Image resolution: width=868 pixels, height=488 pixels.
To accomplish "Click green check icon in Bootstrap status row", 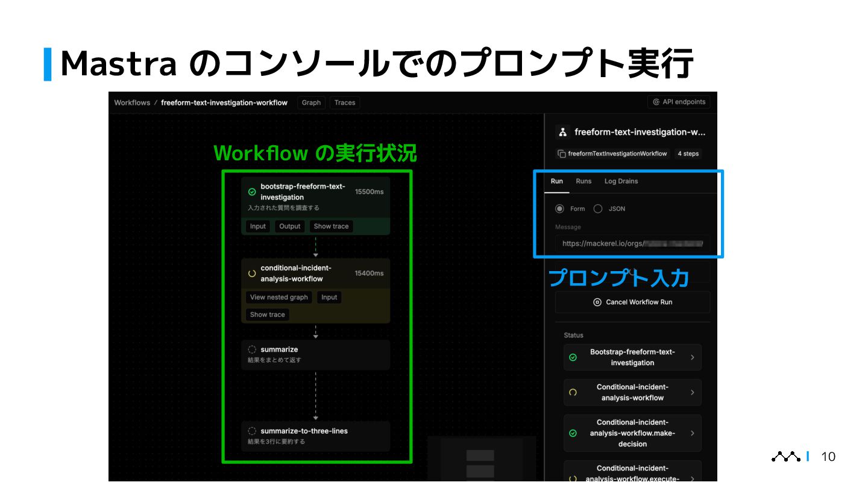I will coord(573,357).
